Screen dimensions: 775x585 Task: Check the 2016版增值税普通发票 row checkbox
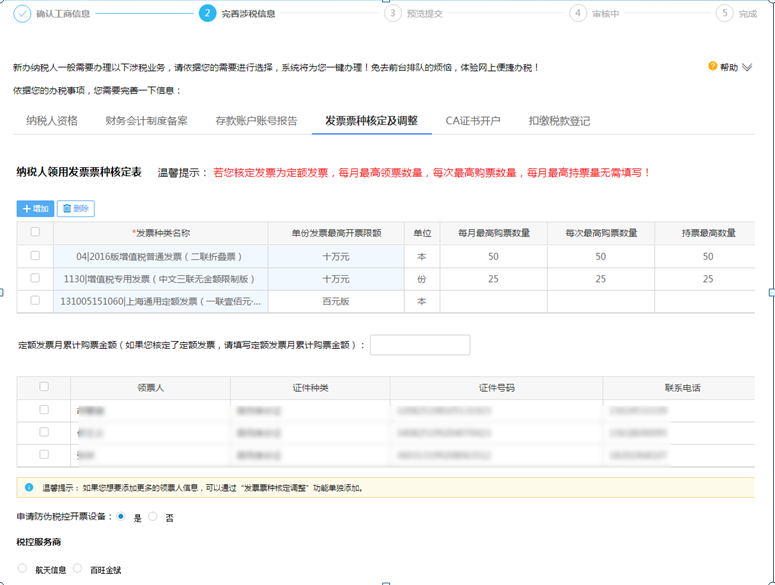tap(36, 256)
